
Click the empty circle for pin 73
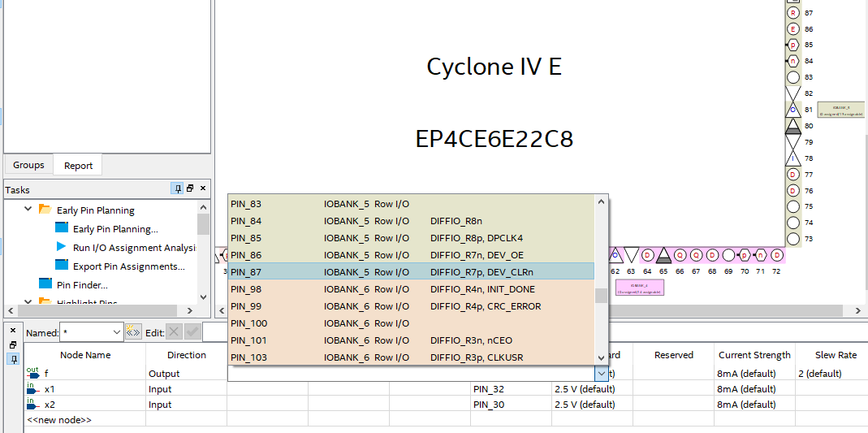793,239
